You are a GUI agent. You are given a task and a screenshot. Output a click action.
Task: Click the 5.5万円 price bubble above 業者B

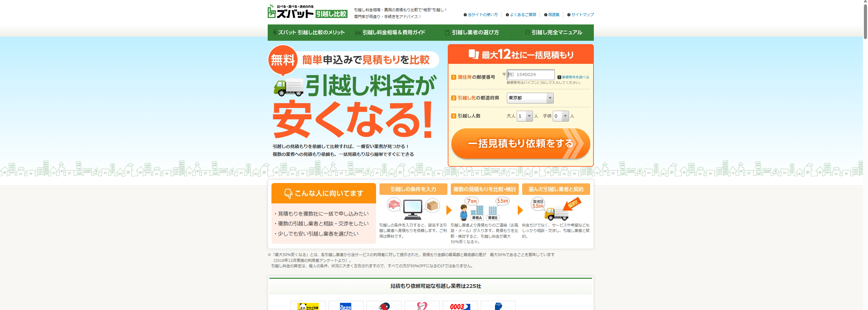click(x=502, y=201)
